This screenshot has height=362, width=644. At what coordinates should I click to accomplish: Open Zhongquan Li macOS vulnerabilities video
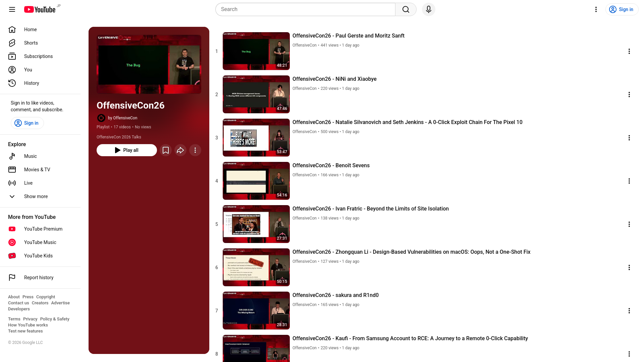(x=411, y=252)
